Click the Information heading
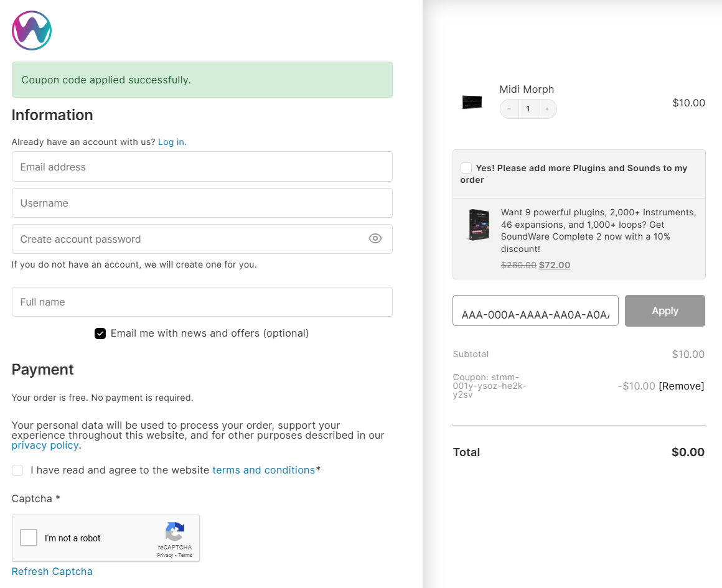 52,115
